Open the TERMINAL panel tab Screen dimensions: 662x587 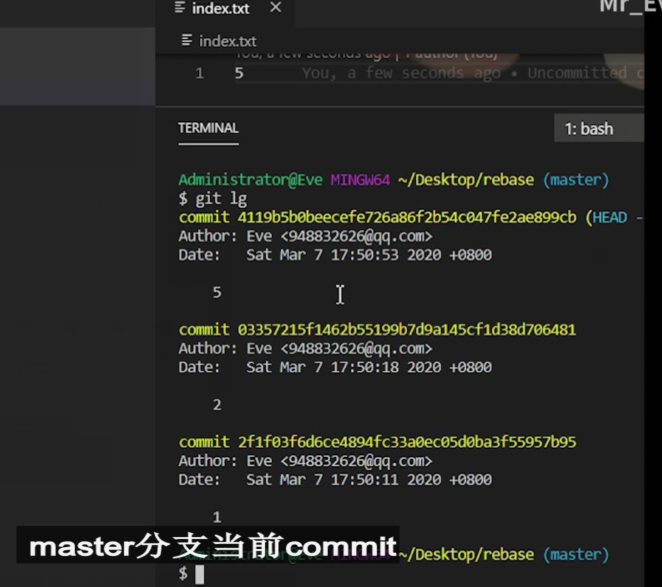click(208, 128)
